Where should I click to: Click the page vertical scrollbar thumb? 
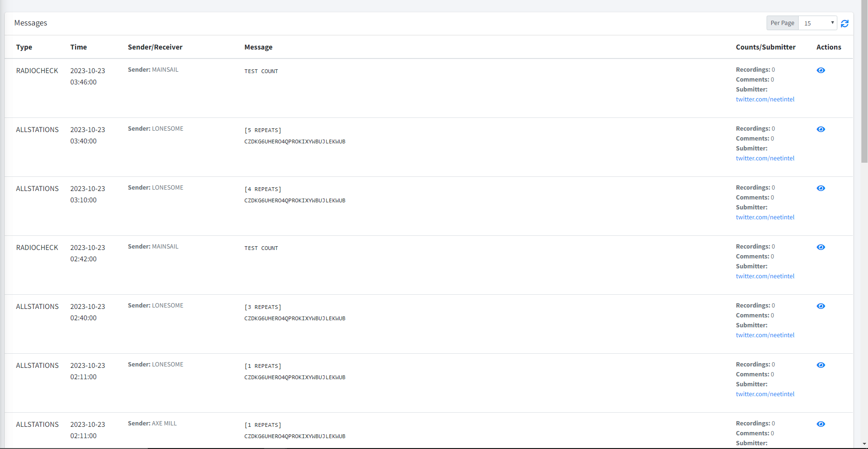[864, 81]
